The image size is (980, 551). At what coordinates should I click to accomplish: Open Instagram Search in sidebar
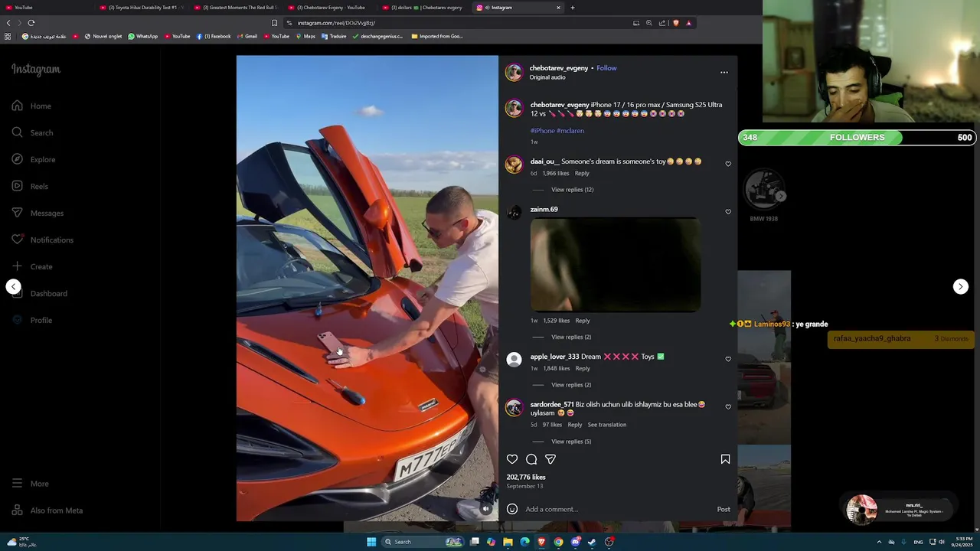click(x=32, y=132)
